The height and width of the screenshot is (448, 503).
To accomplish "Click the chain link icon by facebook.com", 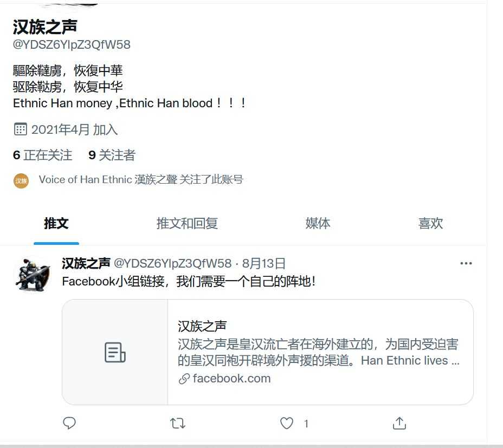I will [184, 379].
